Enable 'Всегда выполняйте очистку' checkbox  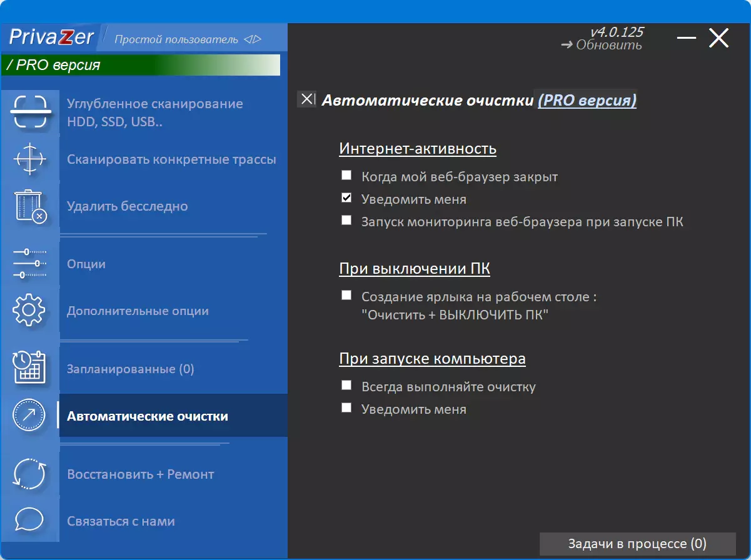pos(346,386)
